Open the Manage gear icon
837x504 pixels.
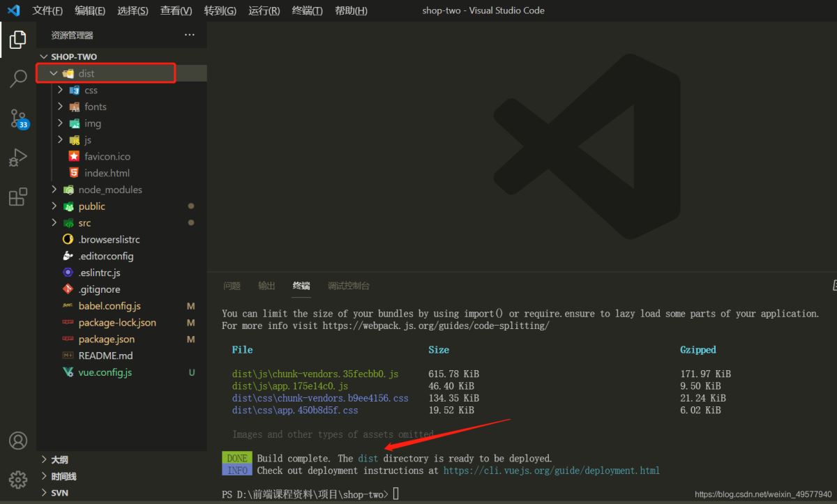pyautogui.click(x=18, y=480)
